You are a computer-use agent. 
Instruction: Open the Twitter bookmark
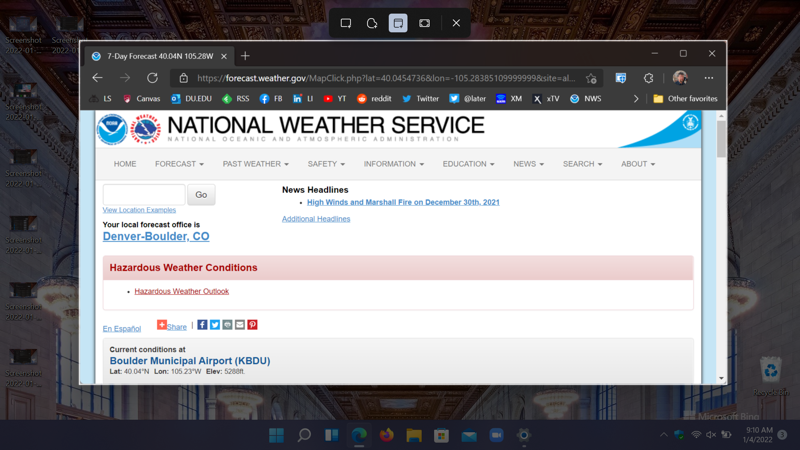click(x=420, y=99)
